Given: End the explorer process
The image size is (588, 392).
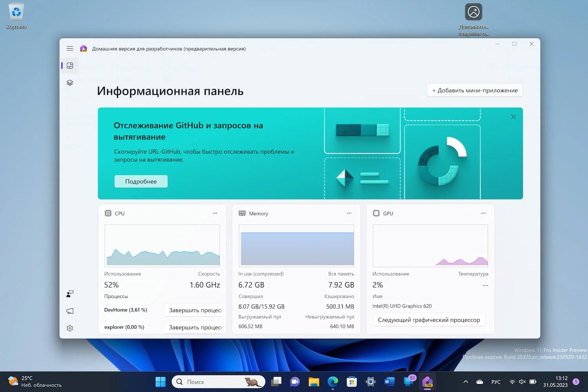Looking at the screenshot, I should (194, 327).
